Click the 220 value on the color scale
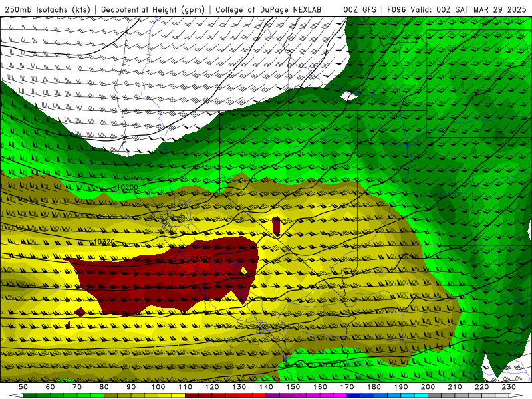 click(x=481, y=387)
